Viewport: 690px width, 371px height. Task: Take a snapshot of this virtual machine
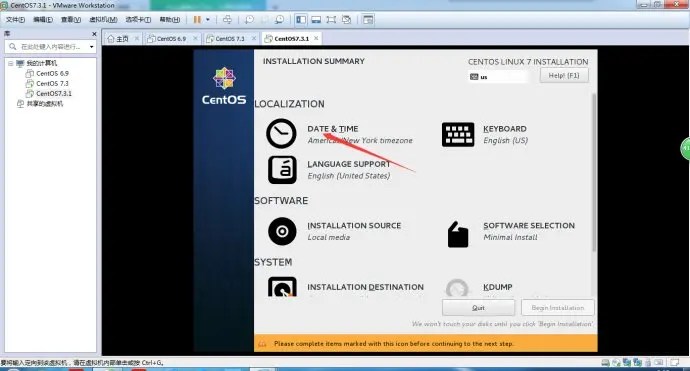250,19
